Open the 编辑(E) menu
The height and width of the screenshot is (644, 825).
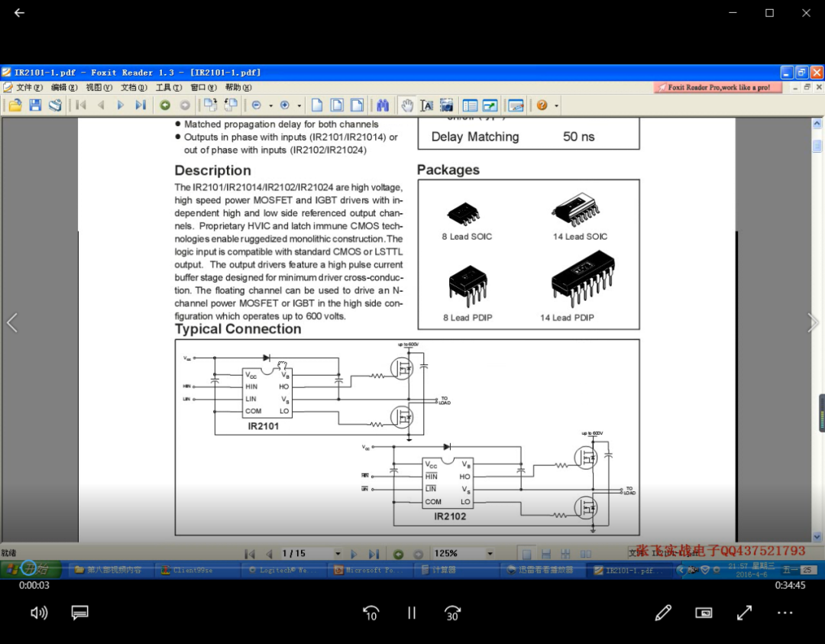point(64,87)
